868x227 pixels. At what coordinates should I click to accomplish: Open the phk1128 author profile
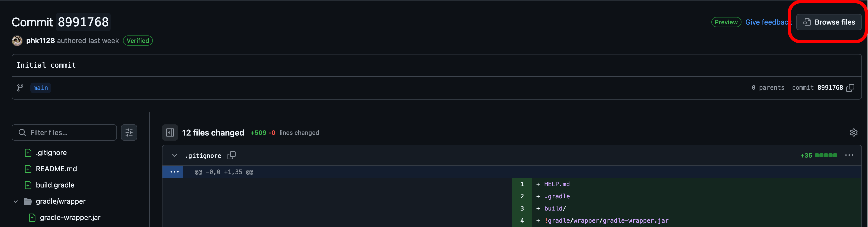point(40,41)
